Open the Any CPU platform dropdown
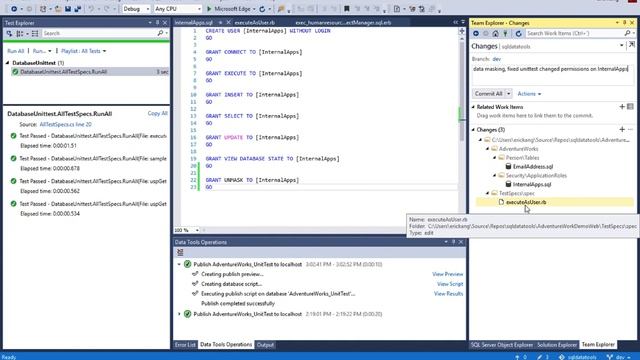The image size is (640, 360). tap(178, 9)
